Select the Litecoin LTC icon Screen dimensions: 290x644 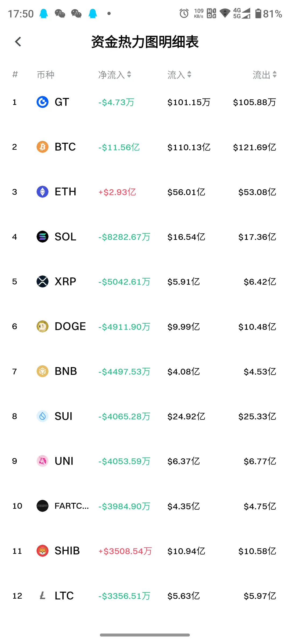click(x=42, y=596)
